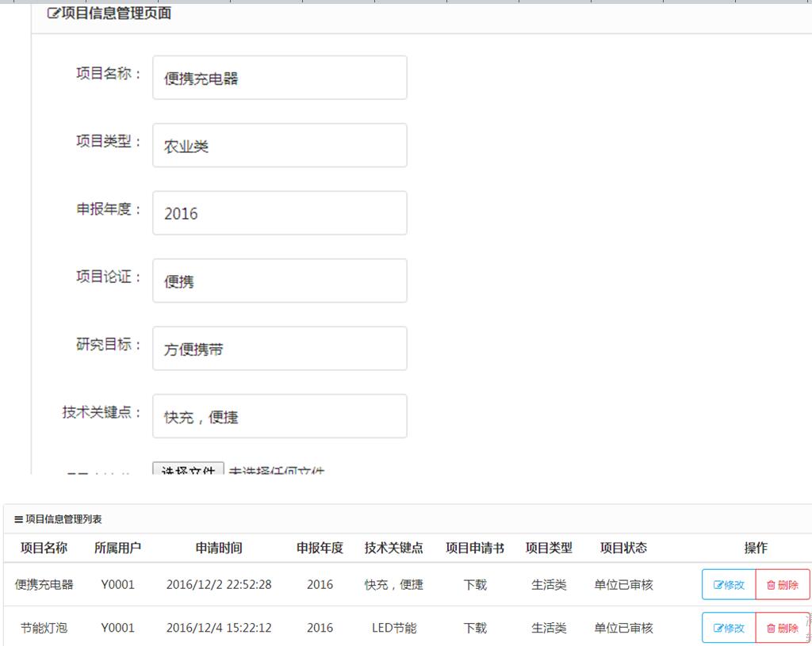
Task: Click 修改 for the 节能灯泡 row
Action: click(729, 628)
